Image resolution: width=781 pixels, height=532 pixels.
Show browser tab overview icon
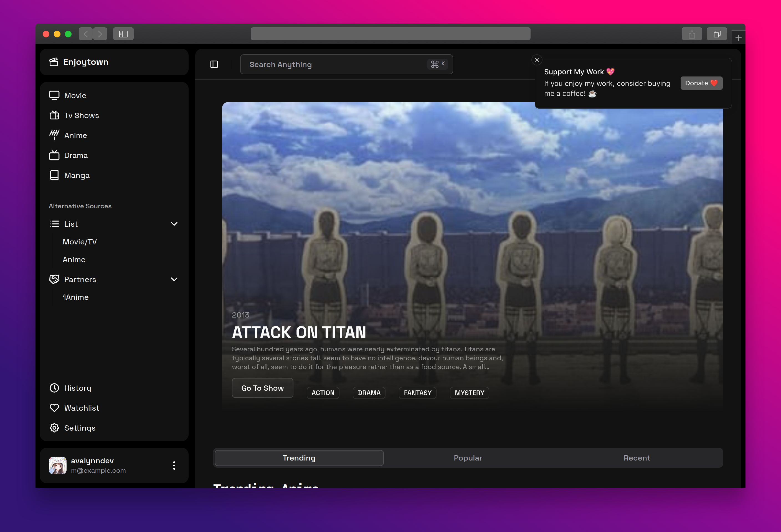pos(717,34)
